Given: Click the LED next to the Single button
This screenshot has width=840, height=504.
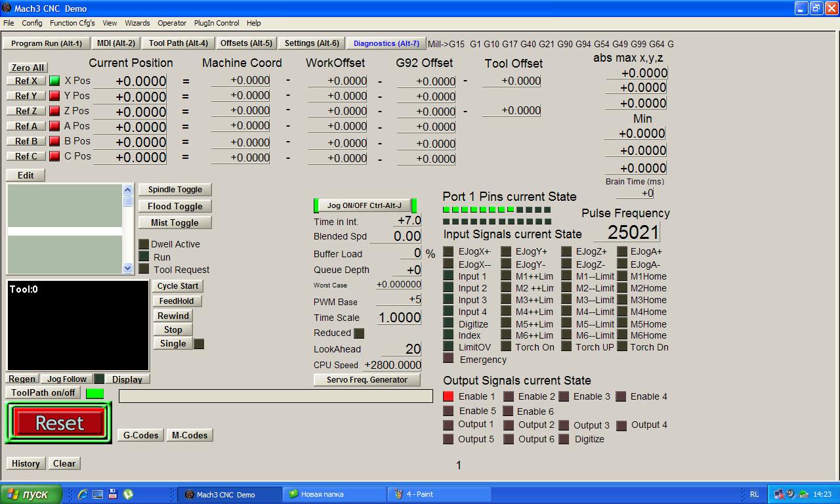Looking at the screenshot, I should (x=199, y=344).
